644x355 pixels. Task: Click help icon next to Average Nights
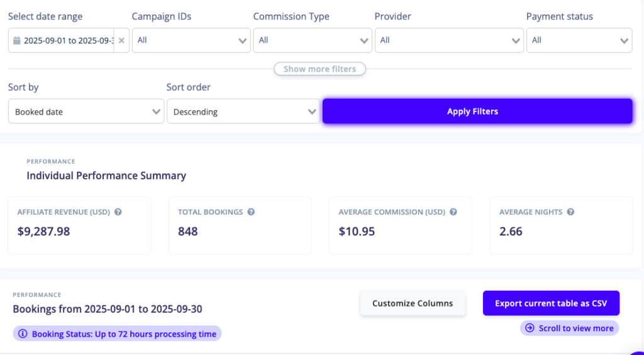click(571, 212)
